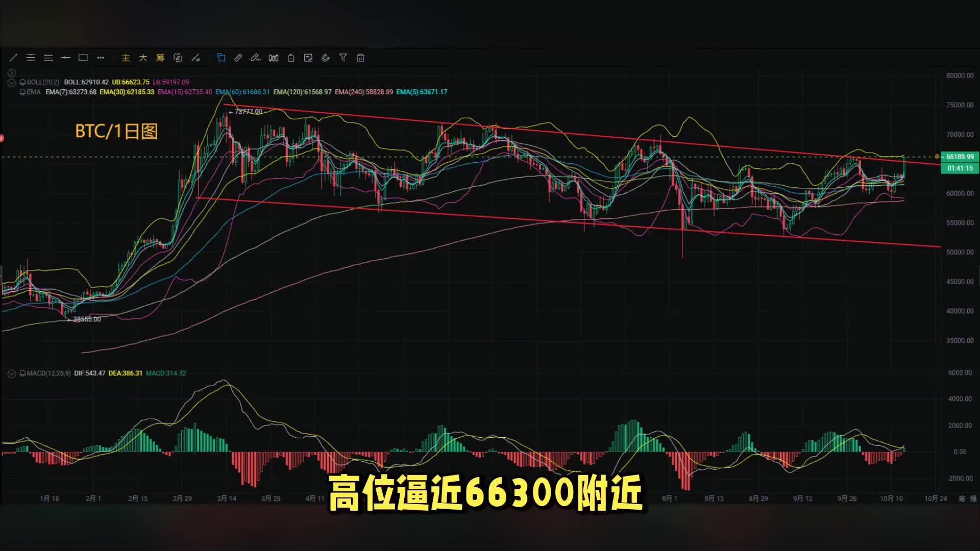Select the rectangle drawing tool
Image resolution: width=980 pixels, height=551 pixels.
pos(83,58)
